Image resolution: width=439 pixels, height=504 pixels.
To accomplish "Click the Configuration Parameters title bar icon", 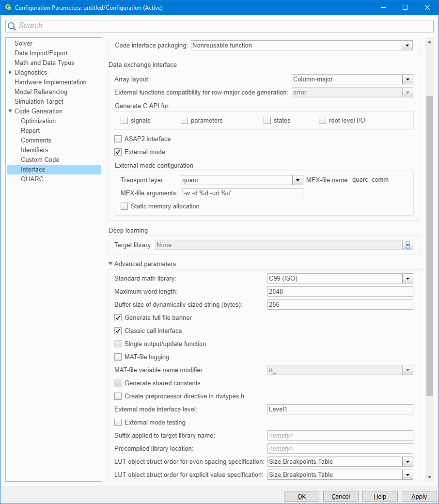I will (x=8, y=7).
